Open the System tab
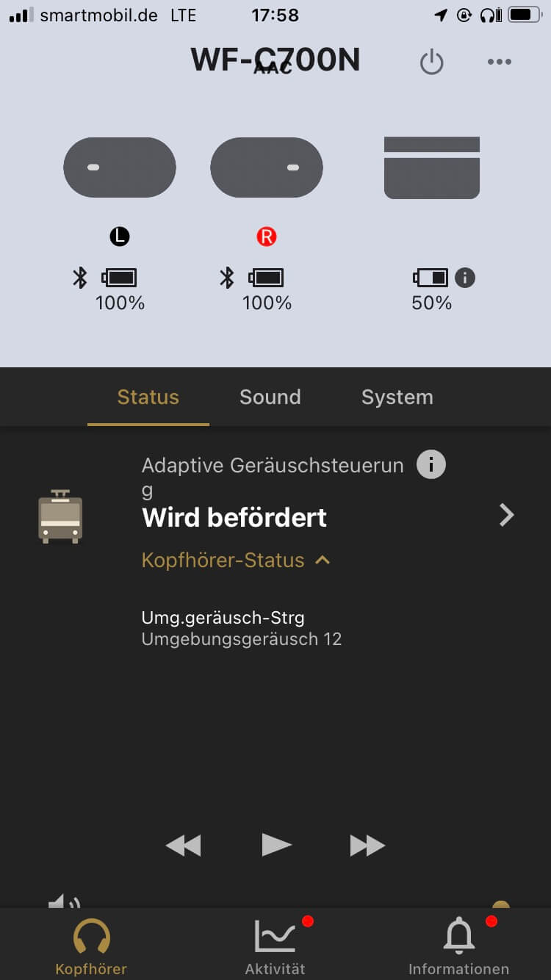551x980 pixels. pos(397,397)
